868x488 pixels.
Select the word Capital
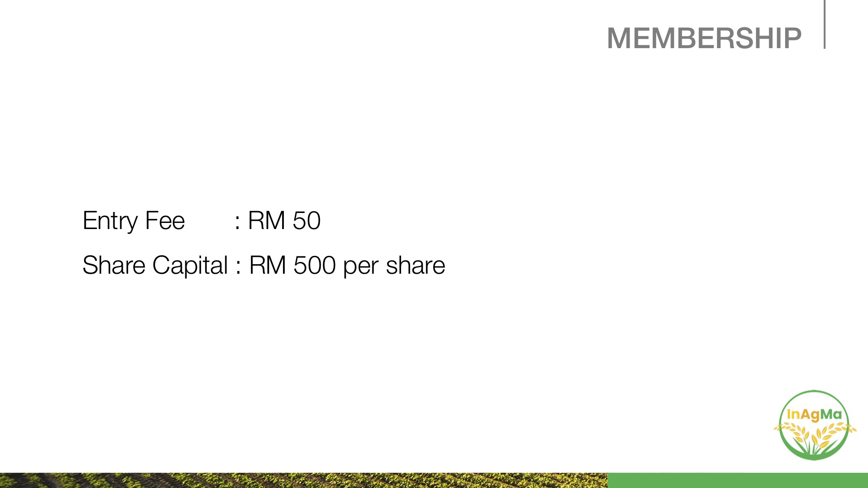click(x=190, y=265)
